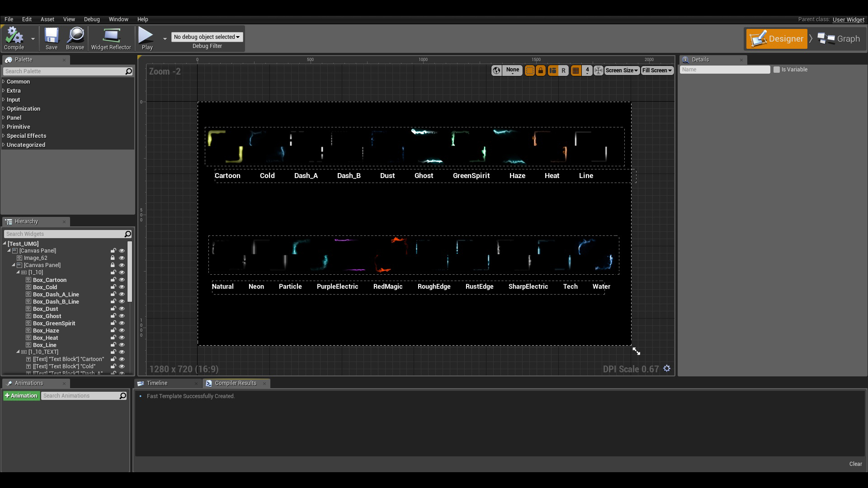Hide Box_Cartoon using its eye icon
Image resolution: width=868 pixels, height=488 pixels.
[x=122, y=280]
